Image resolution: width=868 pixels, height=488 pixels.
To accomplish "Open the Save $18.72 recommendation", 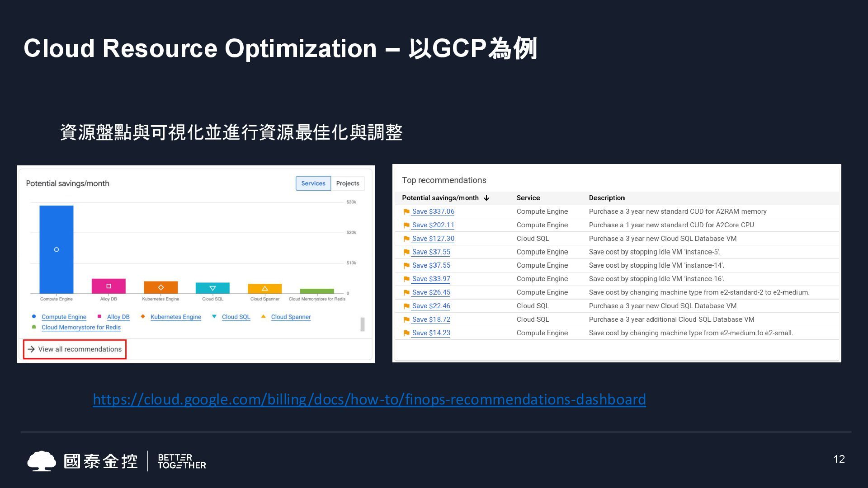I will click(431, 319).
